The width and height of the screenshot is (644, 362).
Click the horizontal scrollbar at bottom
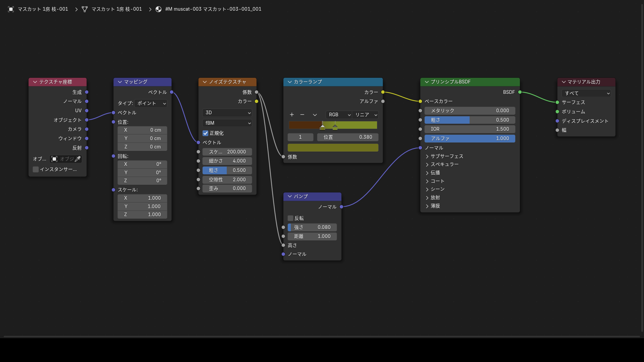point(322,337)
